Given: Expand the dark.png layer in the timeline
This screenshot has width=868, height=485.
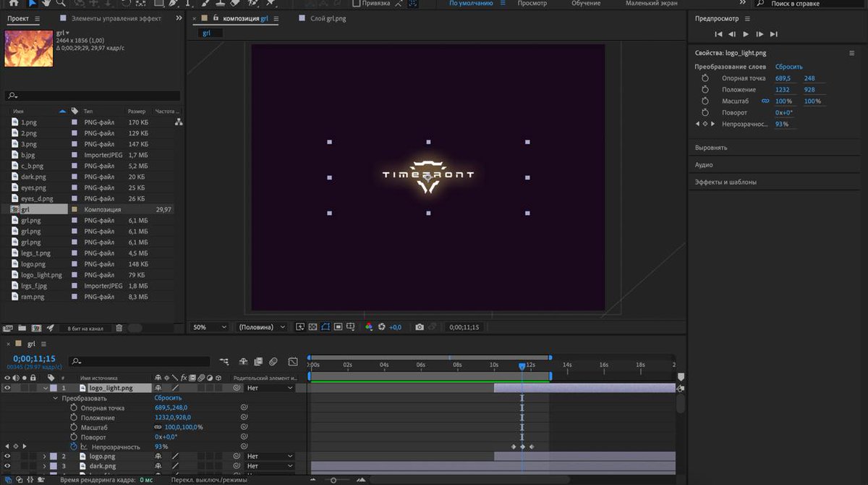Looking at the screenshot, I should [44, 466].
